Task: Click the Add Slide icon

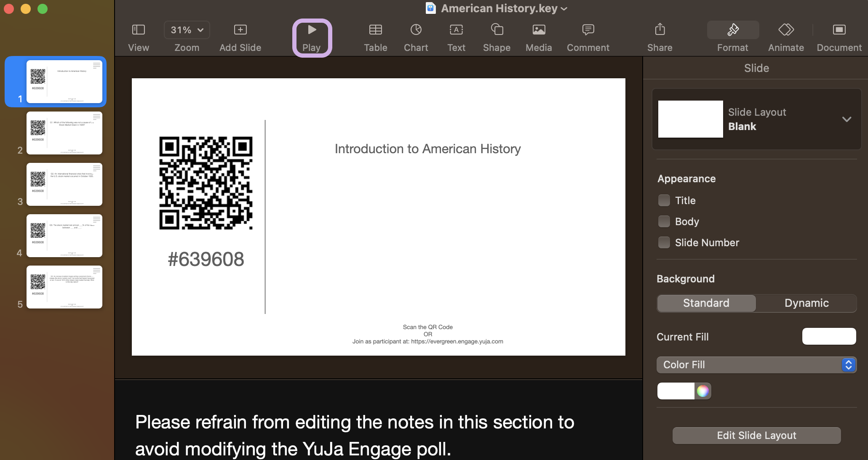Action: 240,30
